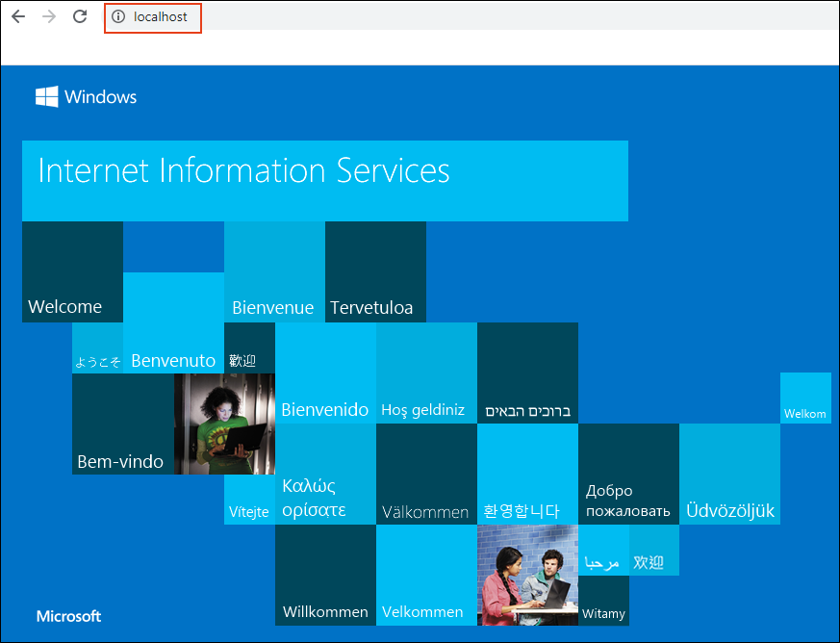Viewport: 840px width, 643px height.
Task: Click the Bienvenido tile
Action: point(326,373)
